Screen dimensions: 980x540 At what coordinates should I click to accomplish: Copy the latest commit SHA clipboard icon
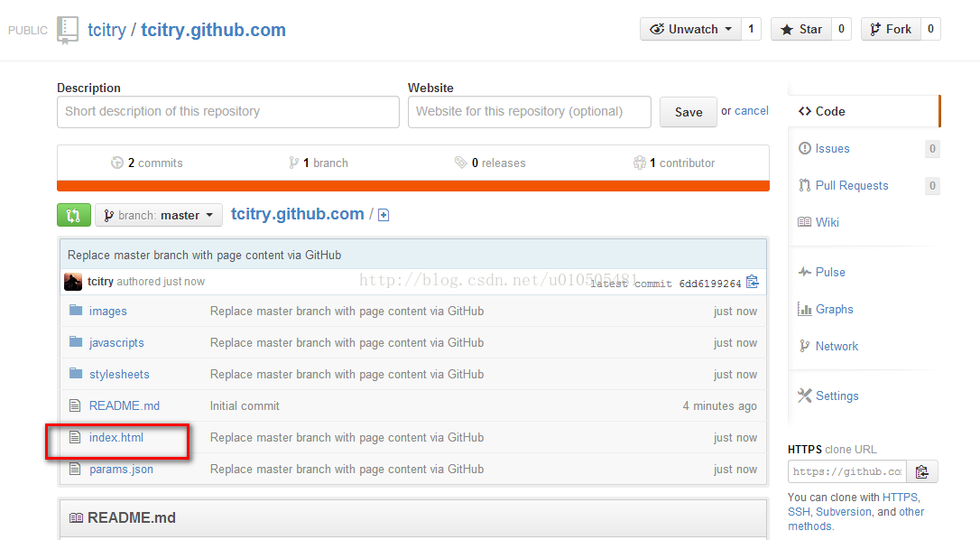pyautogui.click(x=753, y=283)
